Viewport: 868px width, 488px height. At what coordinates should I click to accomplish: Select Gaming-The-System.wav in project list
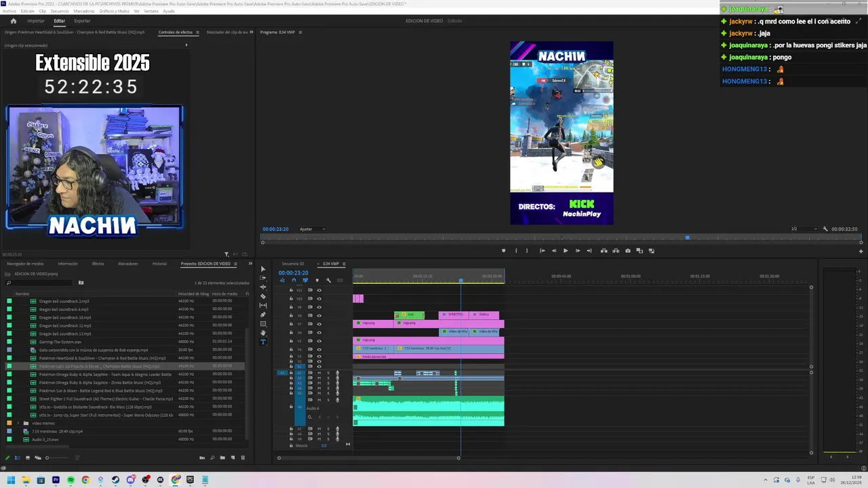point(60,342)
